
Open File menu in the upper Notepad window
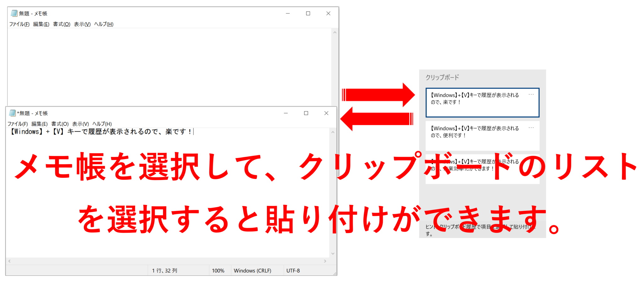point(19,24)
